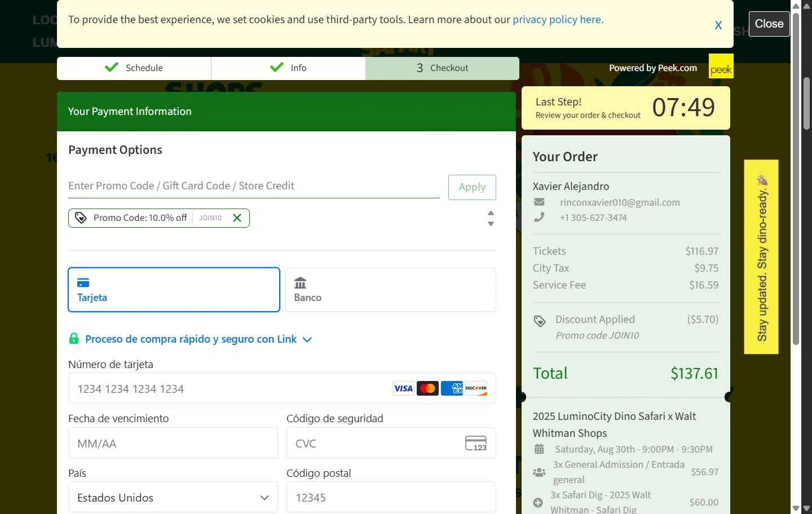Go back to the Info step
This screenshot has height=514, width=812.
(x=288, y=68)
